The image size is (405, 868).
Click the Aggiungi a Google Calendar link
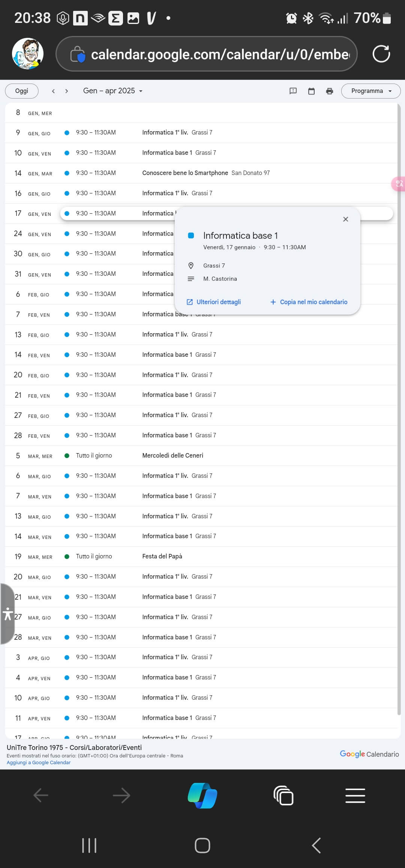click(39, 762)
